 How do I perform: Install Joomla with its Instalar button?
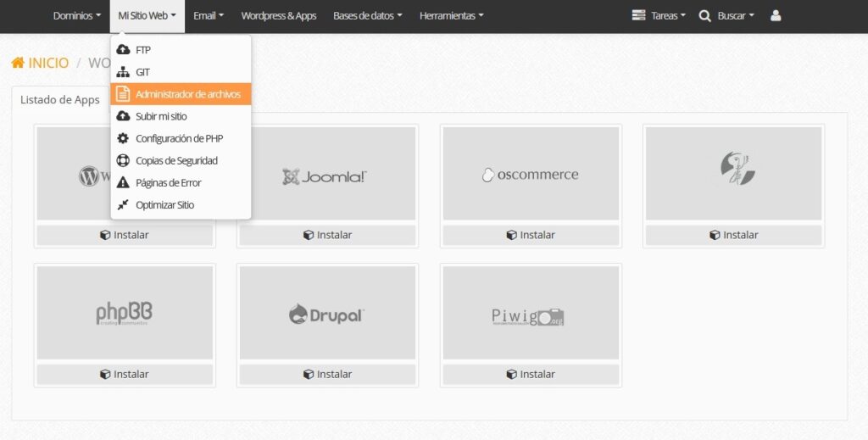click(x=328, y=235)
